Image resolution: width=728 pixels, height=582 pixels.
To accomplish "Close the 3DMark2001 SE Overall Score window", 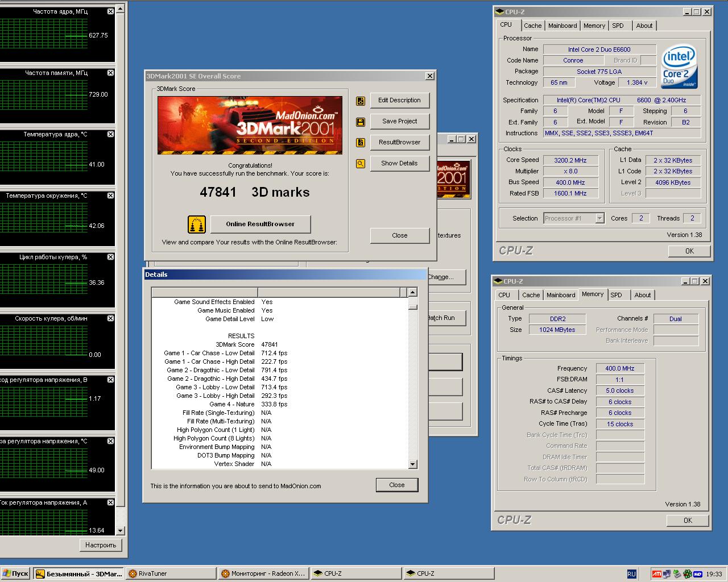I will [x=430, y=76].
